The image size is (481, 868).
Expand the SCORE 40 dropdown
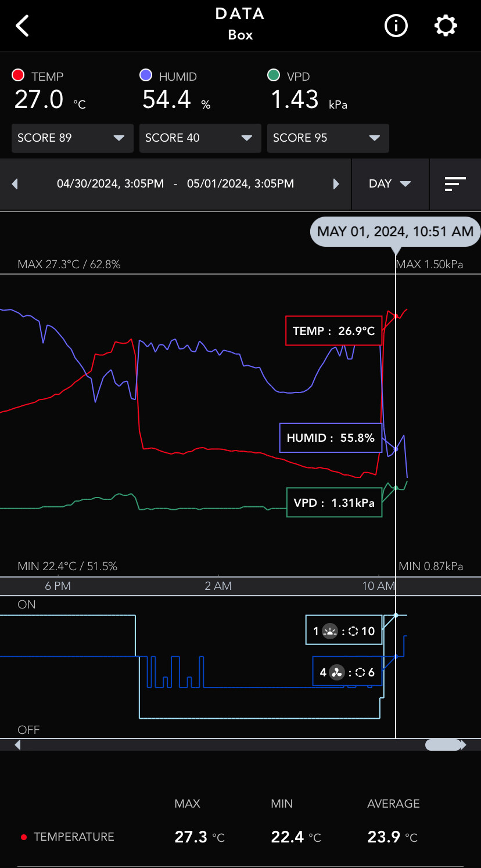[x=200, y=138]
